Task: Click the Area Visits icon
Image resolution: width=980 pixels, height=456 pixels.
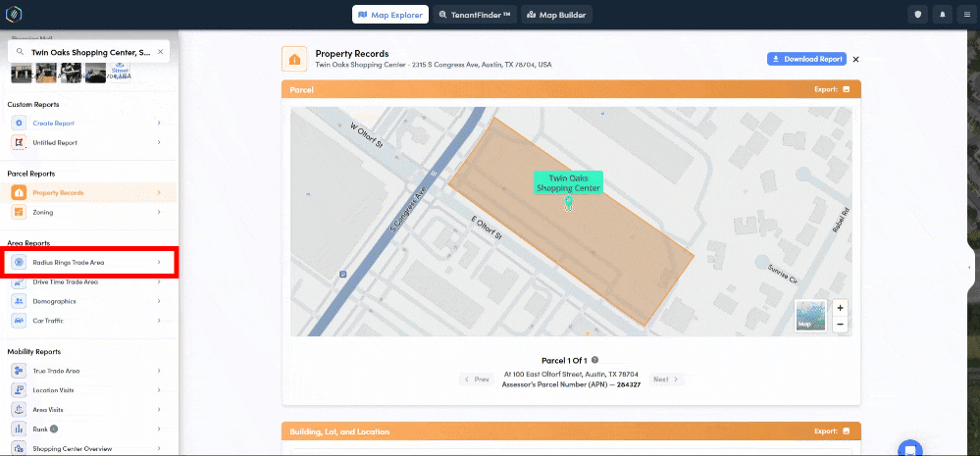Action: (x=20, y=410)
